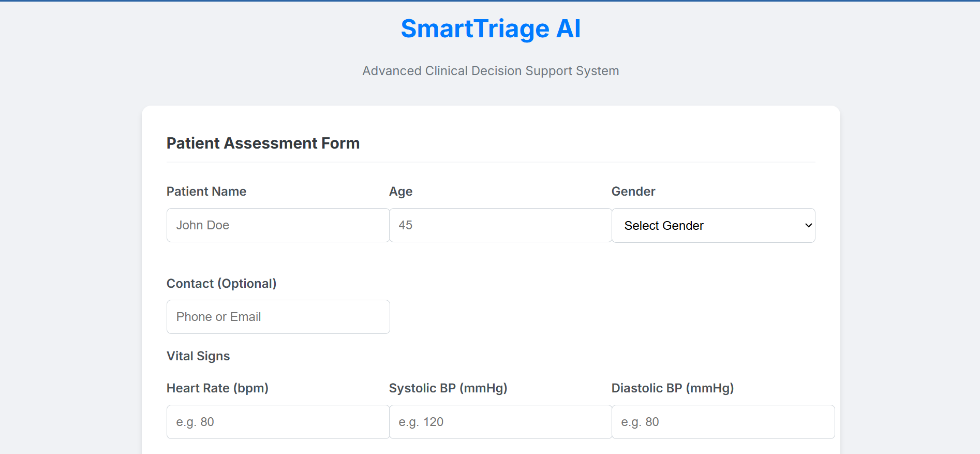980x454 pixels.
Task: Click the Patient Name input field
Action: coord(278,225)
